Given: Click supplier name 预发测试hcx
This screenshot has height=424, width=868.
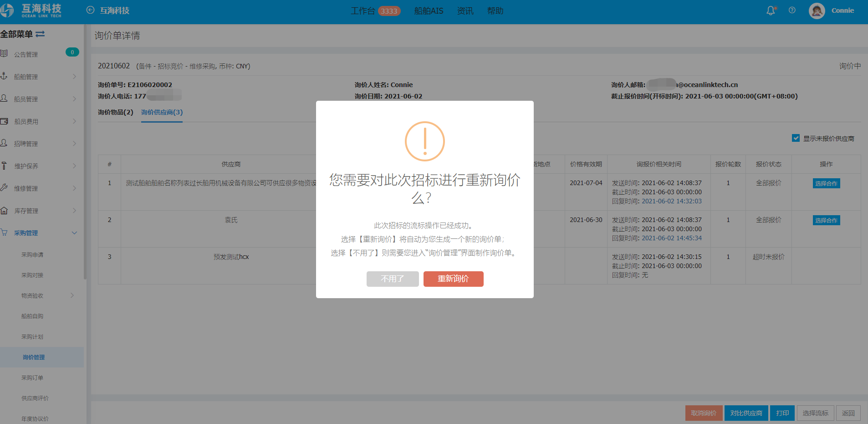Looking at the screenshot, I should (231, 257).
